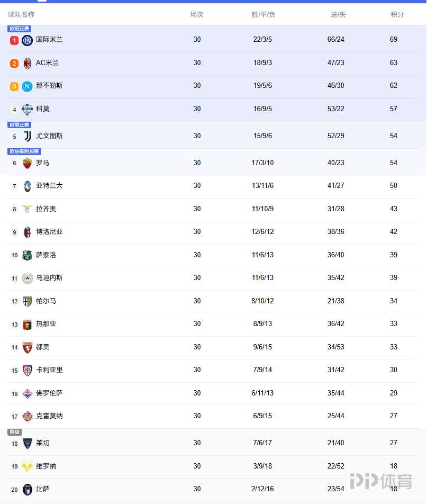Click the Atalanta club logo

click(x=27, y=186)
